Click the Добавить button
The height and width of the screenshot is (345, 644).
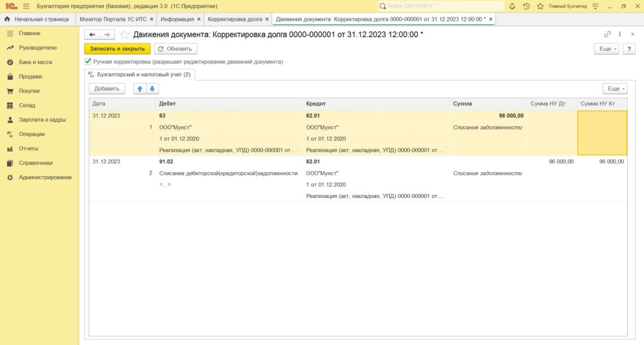click(107, 89)
